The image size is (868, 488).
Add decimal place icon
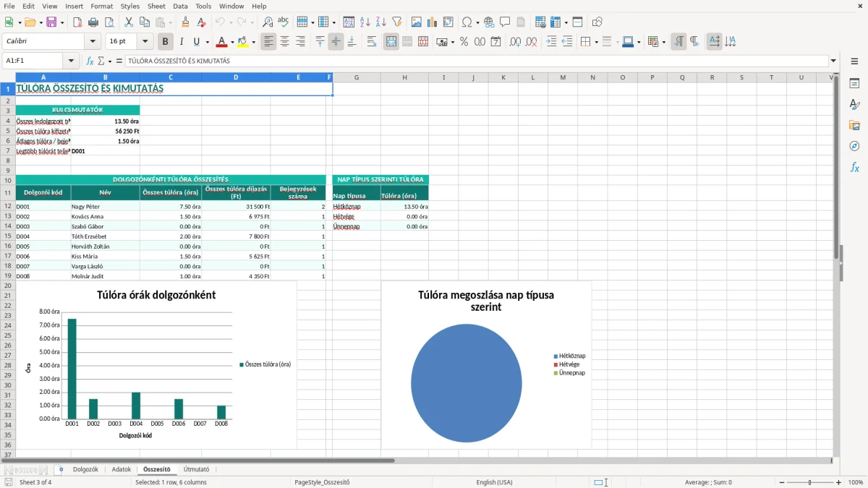pyautogui.click(x=516, y=42)
